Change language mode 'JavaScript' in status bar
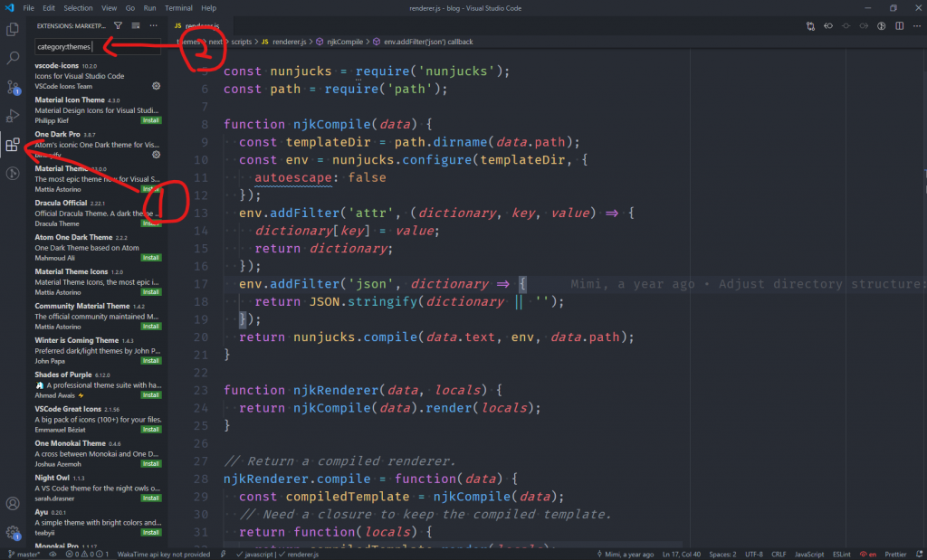The width and height of the screenshot is (927, 560). click(x=809, y=554)
